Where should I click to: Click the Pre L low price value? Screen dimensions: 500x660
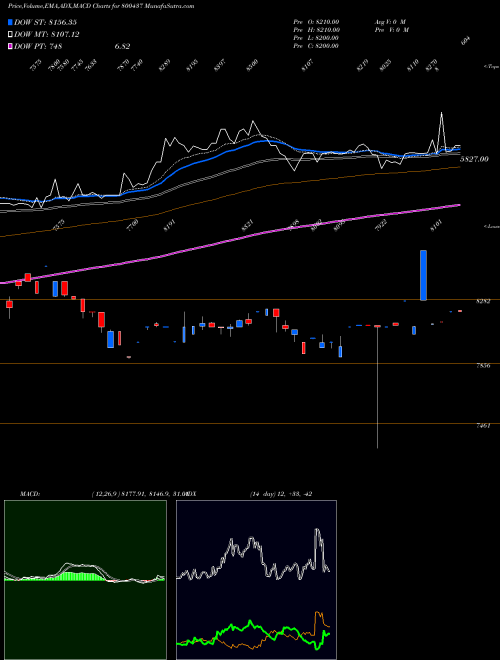pyautogui.click(x=316, y=38)
